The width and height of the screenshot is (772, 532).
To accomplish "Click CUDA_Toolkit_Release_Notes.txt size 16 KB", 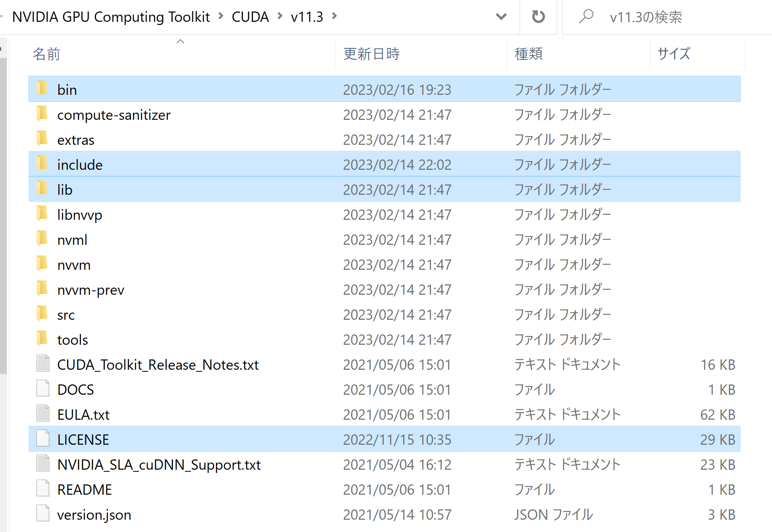I will [x=718, y=365].
